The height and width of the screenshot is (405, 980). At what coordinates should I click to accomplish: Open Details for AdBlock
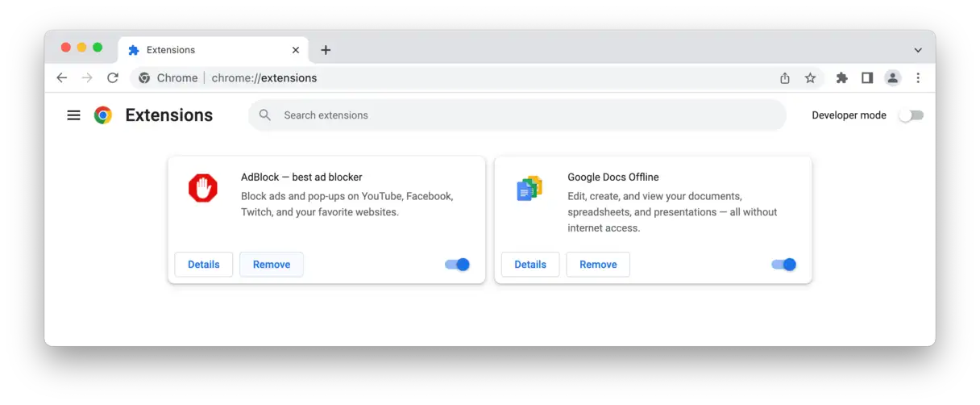coord(204,265)
